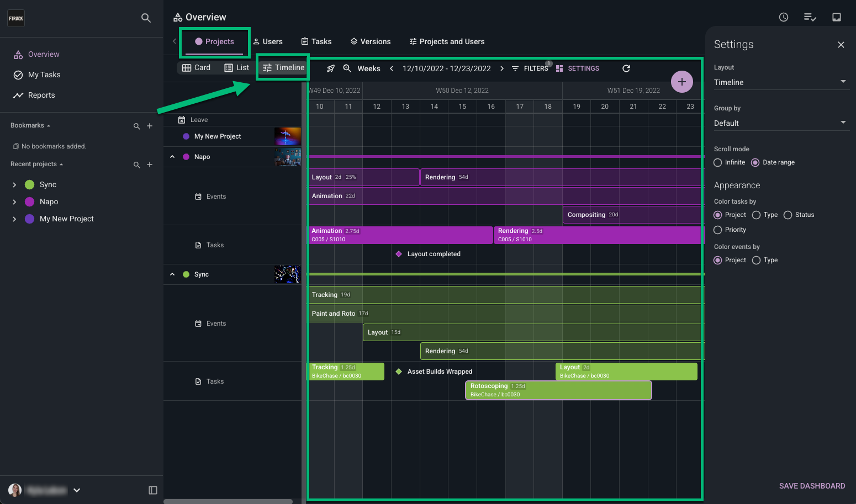Click the Sync project thumbnail image
The width and height of the screenshot is (856, 504).
287,274
